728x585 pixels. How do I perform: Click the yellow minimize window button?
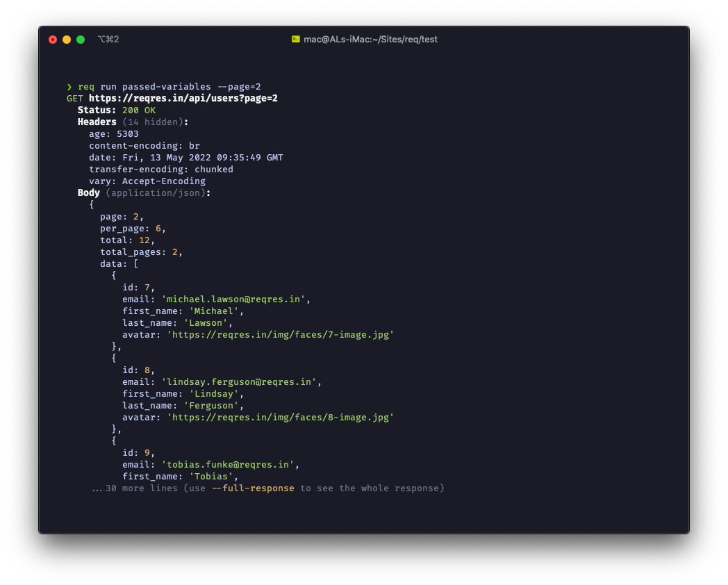67,40
